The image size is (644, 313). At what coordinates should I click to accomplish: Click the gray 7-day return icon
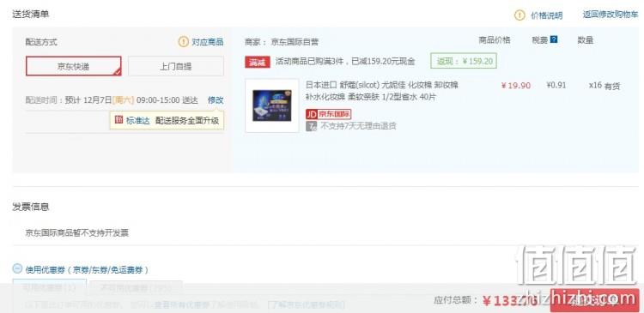311,126
